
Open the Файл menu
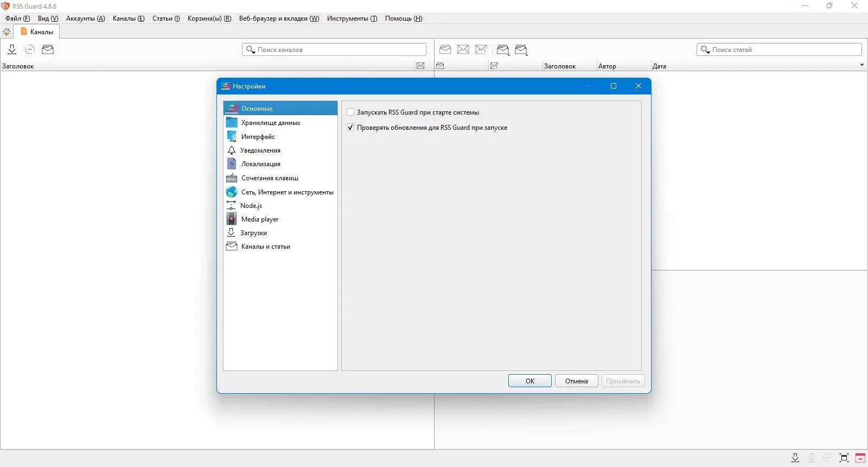18,18
